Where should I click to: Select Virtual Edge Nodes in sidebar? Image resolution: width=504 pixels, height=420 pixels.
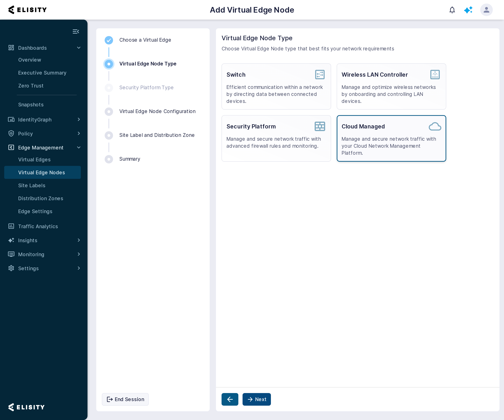click(43, 172)
